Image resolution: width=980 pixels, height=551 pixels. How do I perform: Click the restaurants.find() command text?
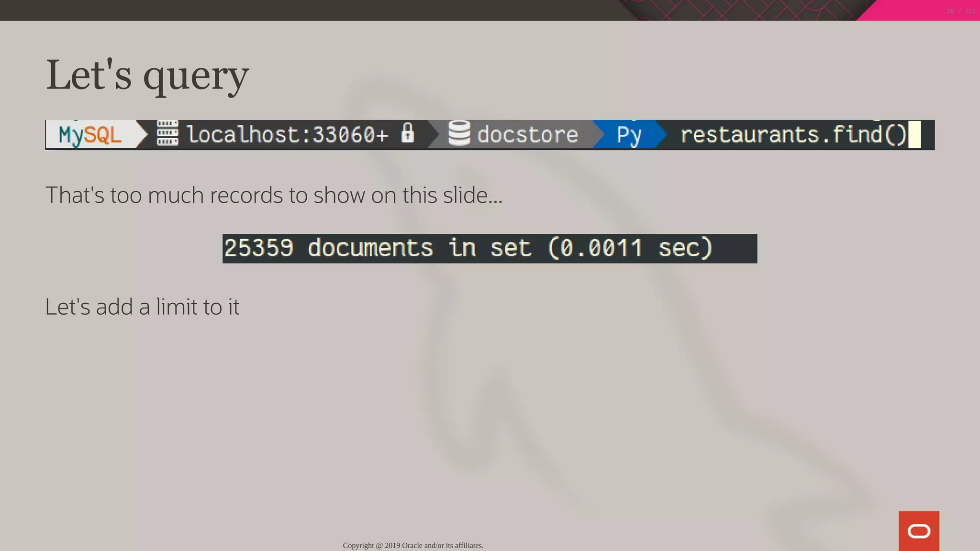(793, 134)
